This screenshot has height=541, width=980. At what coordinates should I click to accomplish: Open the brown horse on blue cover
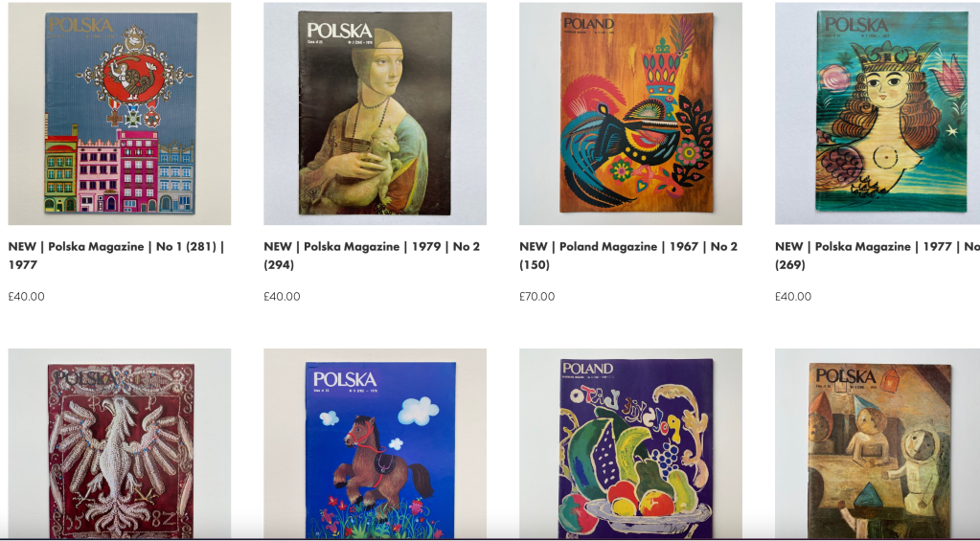(375, 443)
